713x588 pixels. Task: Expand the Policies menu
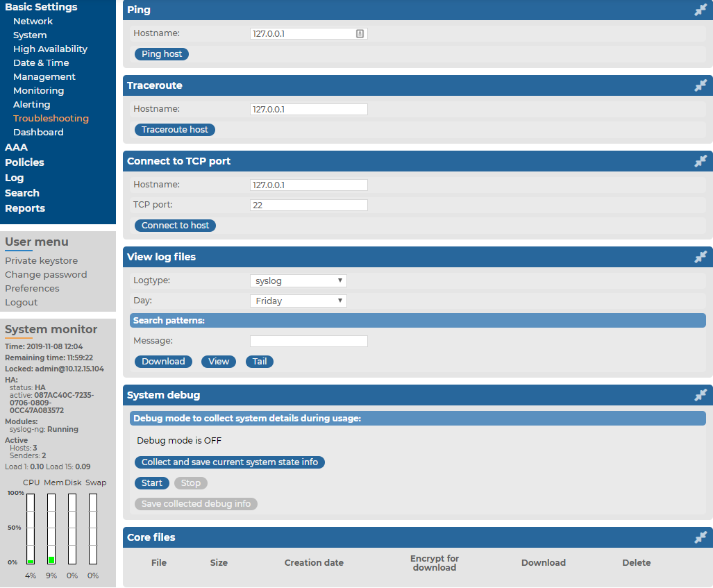[x=24, y=162]
